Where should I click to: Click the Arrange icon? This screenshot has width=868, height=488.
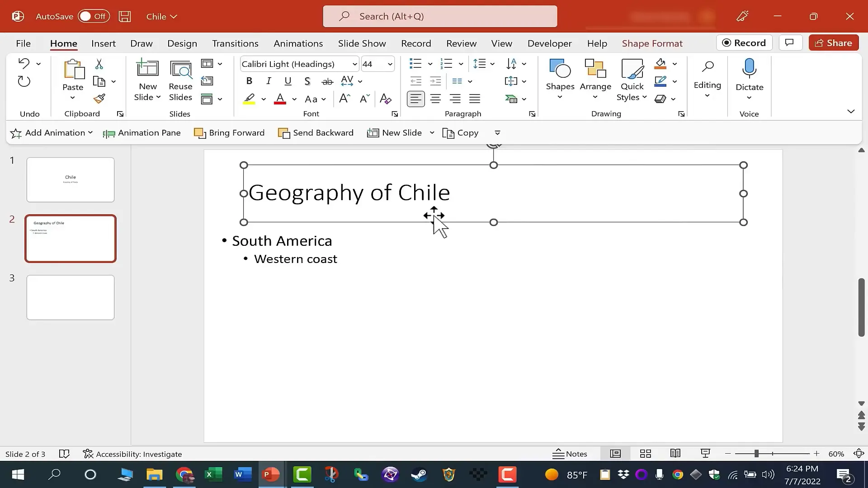click(595, 69)
